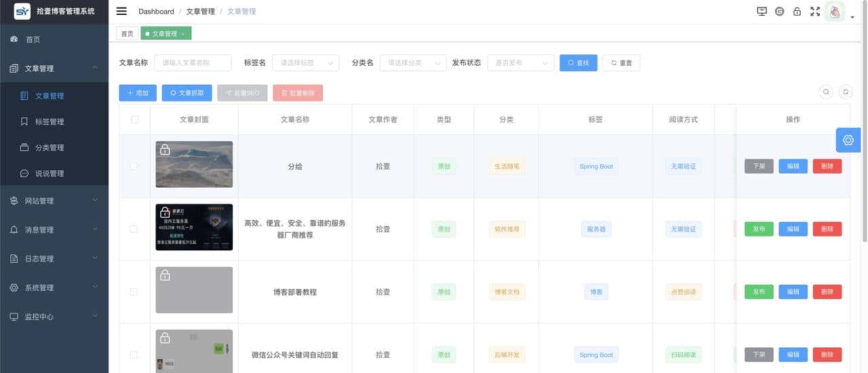Viewport: 868px width, 373px height.
Task: Click the blue 查找 search button
Action: click(x=578, y=62)
